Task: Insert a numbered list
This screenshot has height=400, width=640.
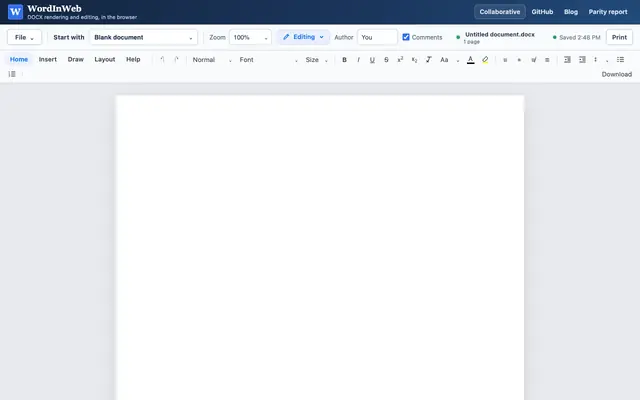Action: [x=12, y=74]
